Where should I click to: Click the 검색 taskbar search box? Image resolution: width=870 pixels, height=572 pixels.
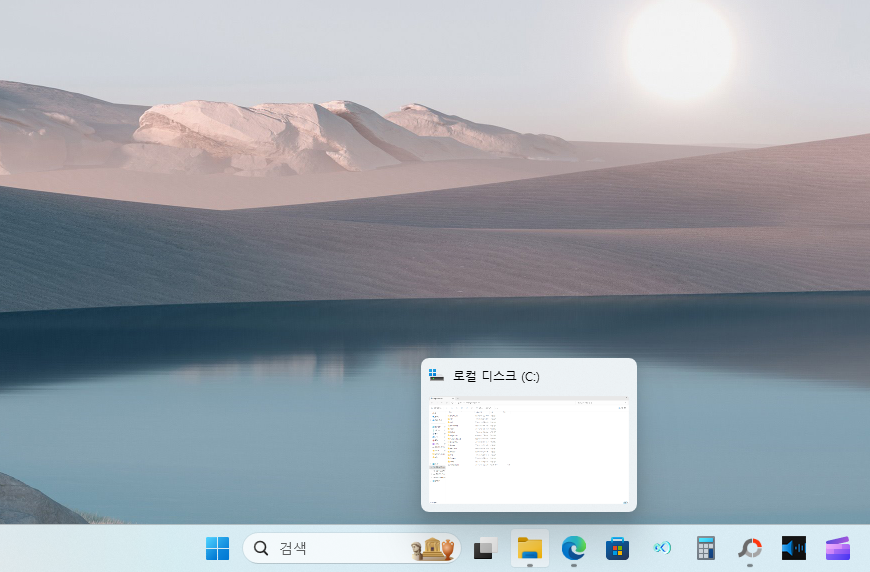pyautogui.click(x=352, y=548)
